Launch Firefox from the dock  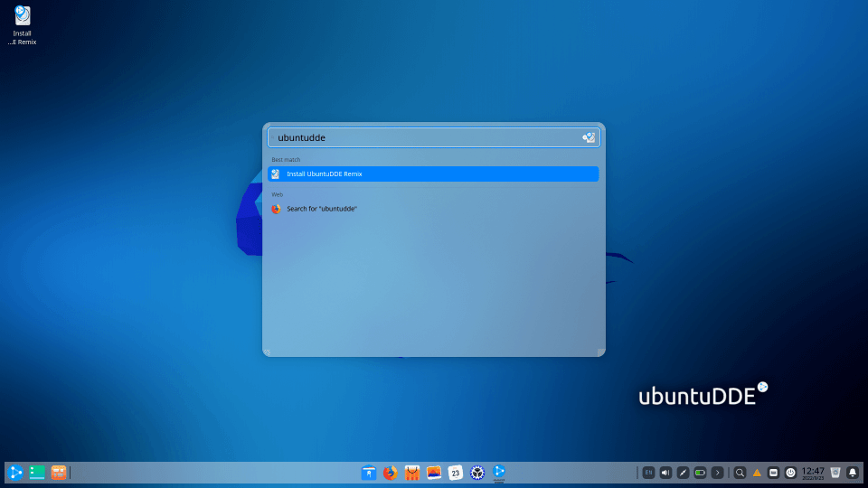391,472
